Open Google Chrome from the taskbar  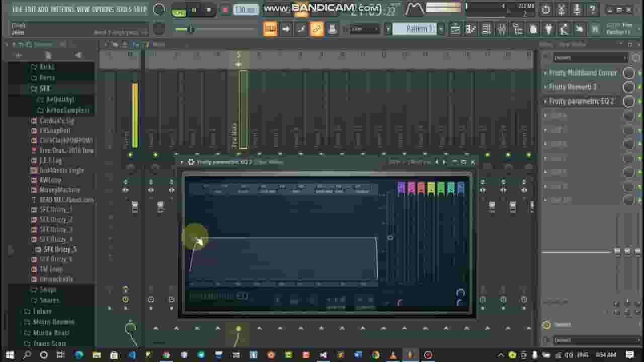click(166, 355)
